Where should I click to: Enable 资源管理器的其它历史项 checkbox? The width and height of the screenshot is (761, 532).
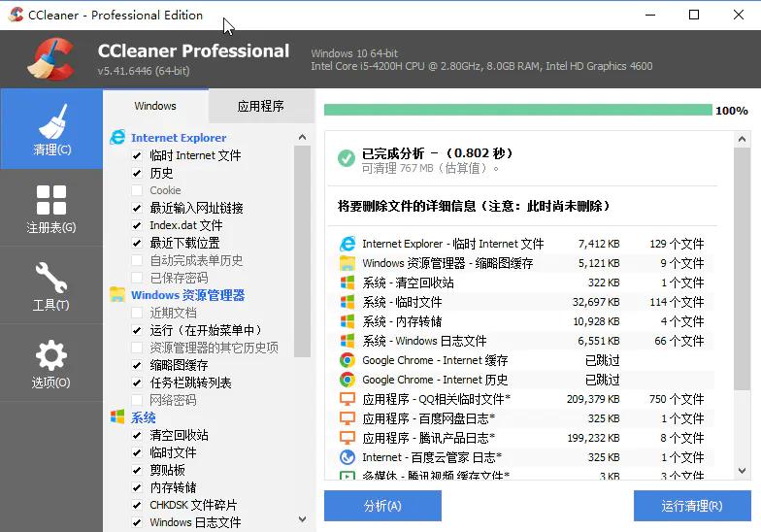click(x=138, y=348)
